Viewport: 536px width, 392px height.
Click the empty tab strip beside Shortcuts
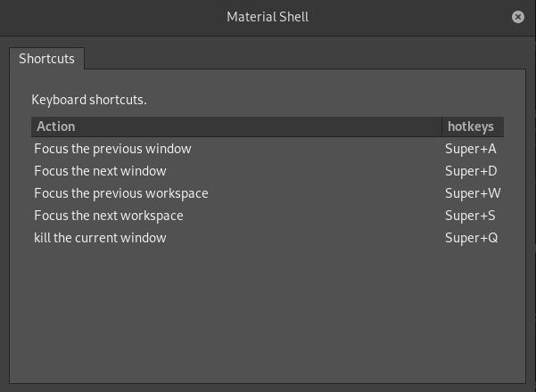tap(303, 59)
